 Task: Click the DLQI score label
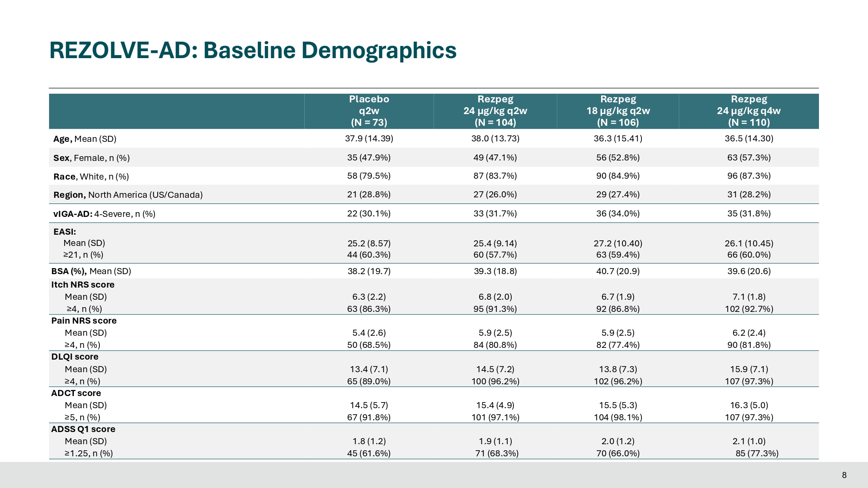(75, 357)
